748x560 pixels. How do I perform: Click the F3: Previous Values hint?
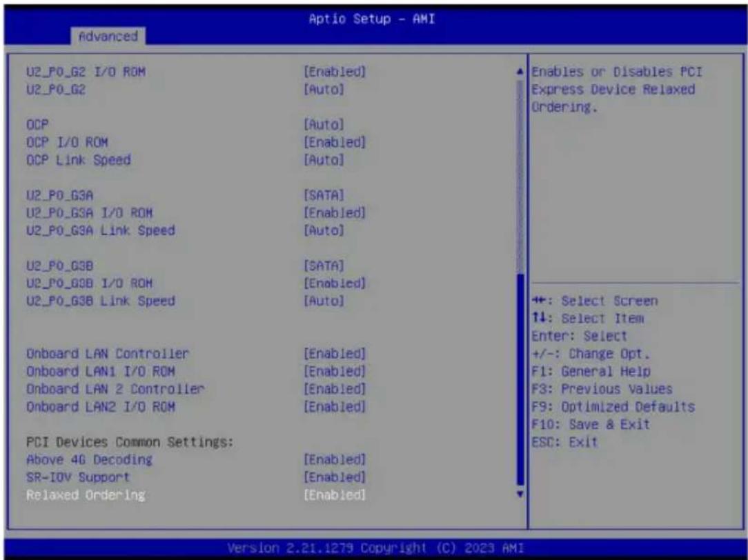602,390
